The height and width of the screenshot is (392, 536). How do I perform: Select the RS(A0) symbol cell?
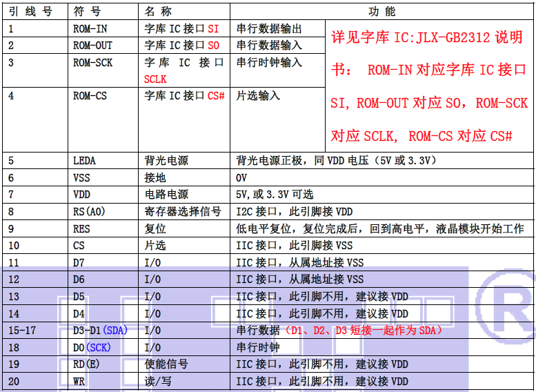pos(90,212)
